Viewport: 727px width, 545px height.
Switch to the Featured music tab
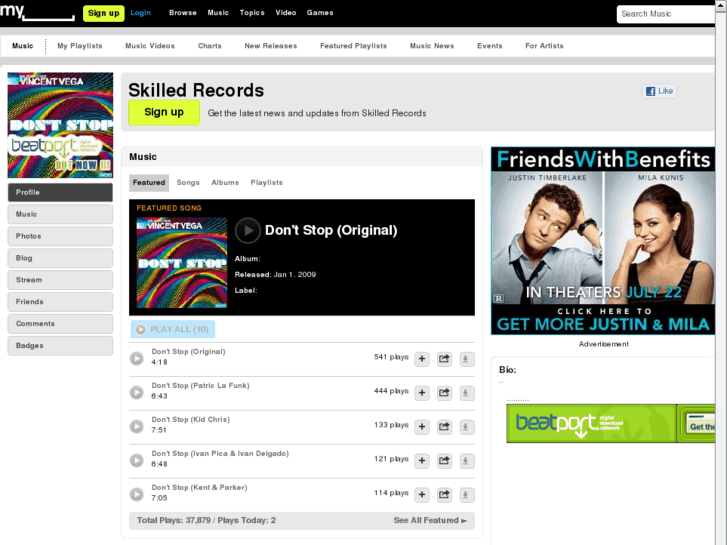coord(149,183)
